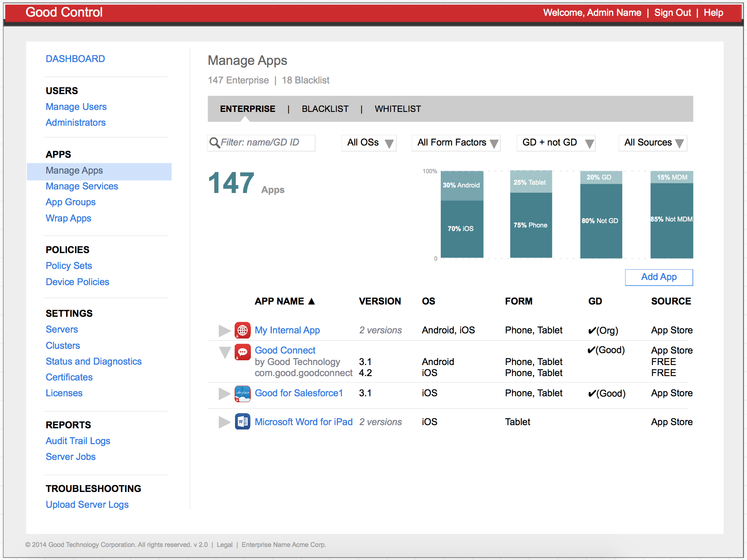747x560 pixels.
Task: Open the My Internal App link
Action: coord(287,330)
